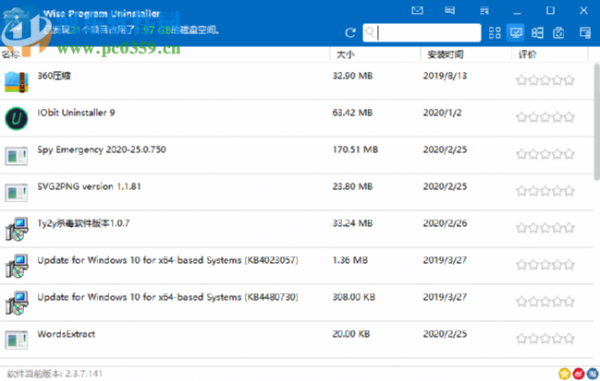Select the Windows apps view icon
600x381 pixels.
coord(537,33)
